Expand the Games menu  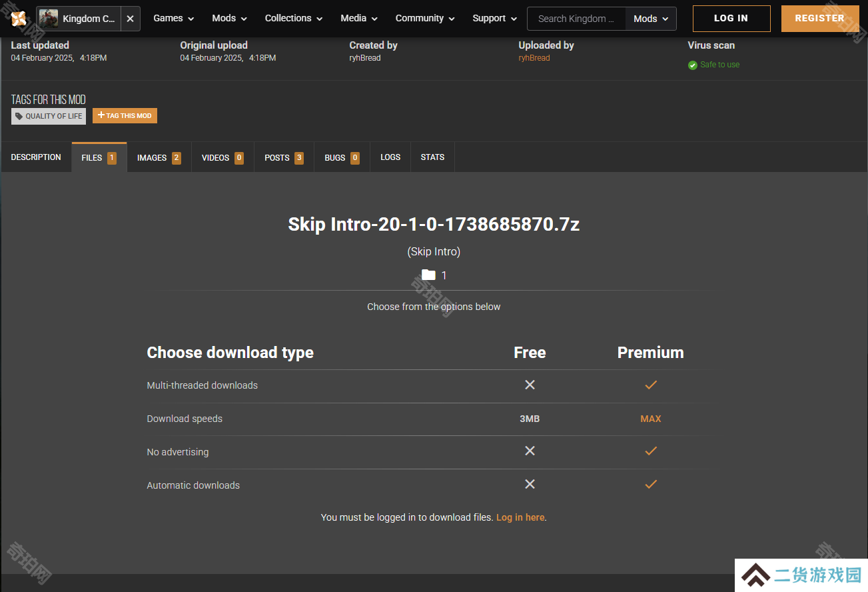pyautogui.click(x=174, y=19)
